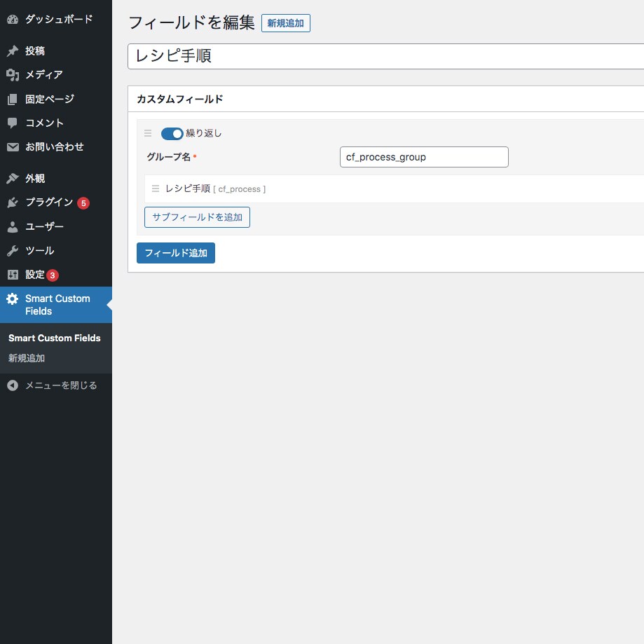This screenshot has height=644, width=644.
Task: Click the plug icon beside プラグイン
Action: (13, 203)
